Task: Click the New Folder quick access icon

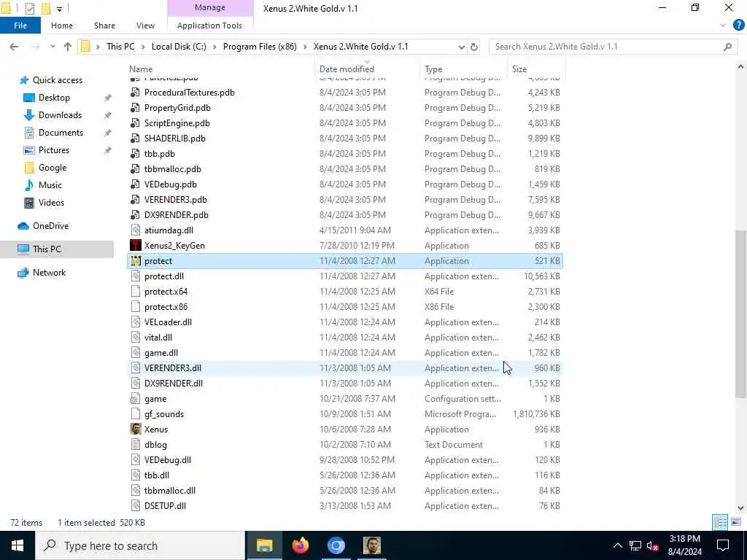Action: click(x=46, y=8)
